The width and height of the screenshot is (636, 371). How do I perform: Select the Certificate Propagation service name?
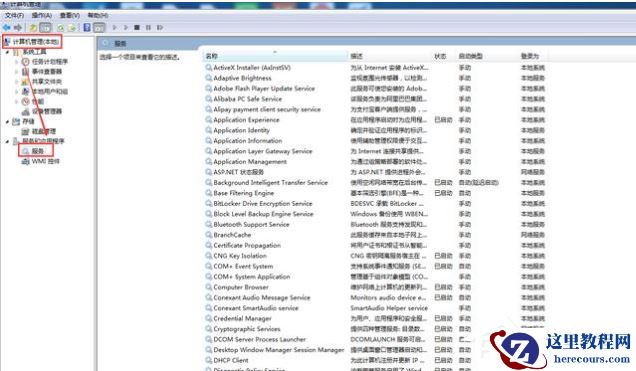click(247, 245)
